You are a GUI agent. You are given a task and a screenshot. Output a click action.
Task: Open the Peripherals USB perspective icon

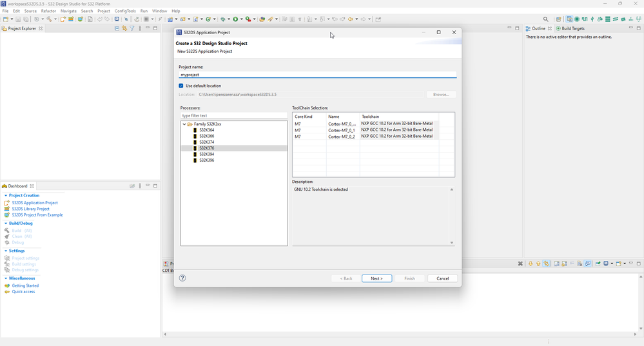coord(592,19)
